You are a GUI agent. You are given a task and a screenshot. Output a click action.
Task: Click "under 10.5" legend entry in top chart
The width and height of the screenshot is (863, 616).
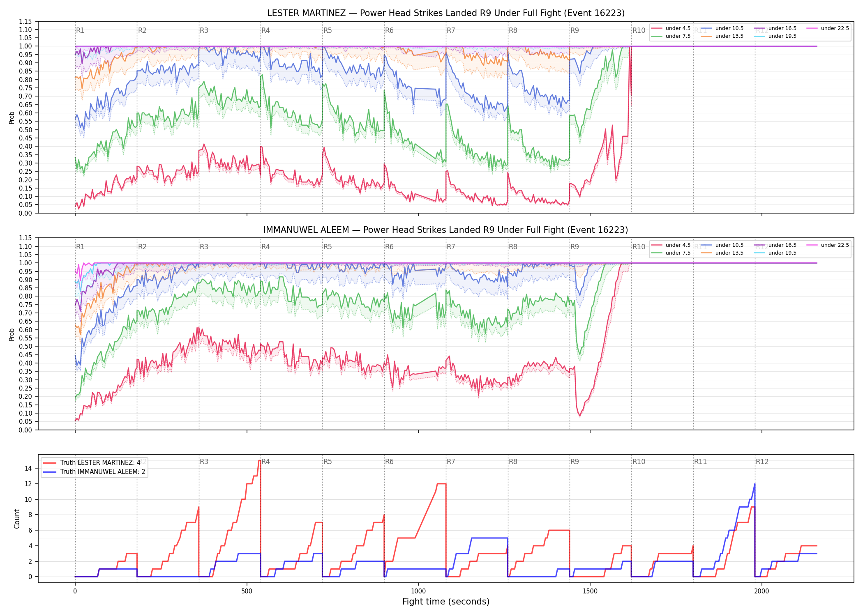[x=722, y=28]
